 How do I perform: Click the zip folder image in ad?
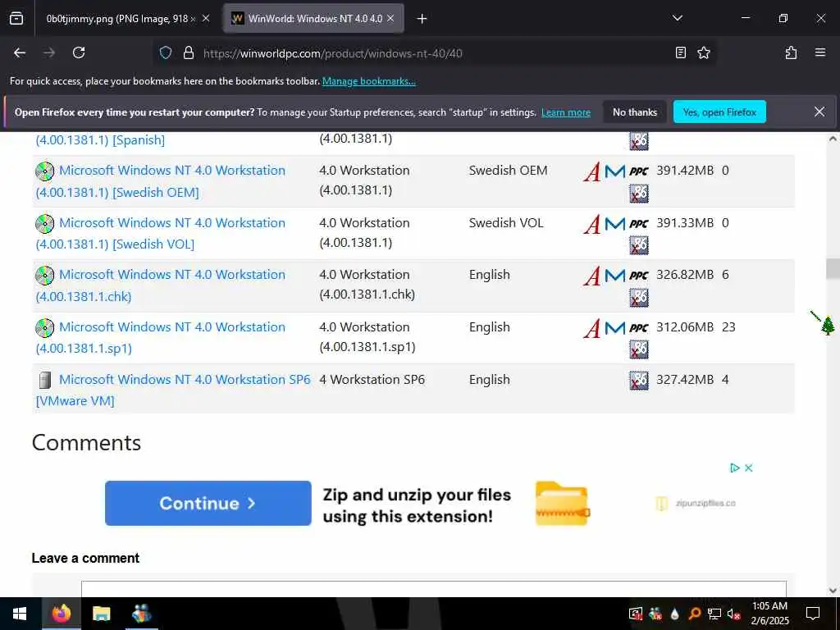click(x=563, y=504)
